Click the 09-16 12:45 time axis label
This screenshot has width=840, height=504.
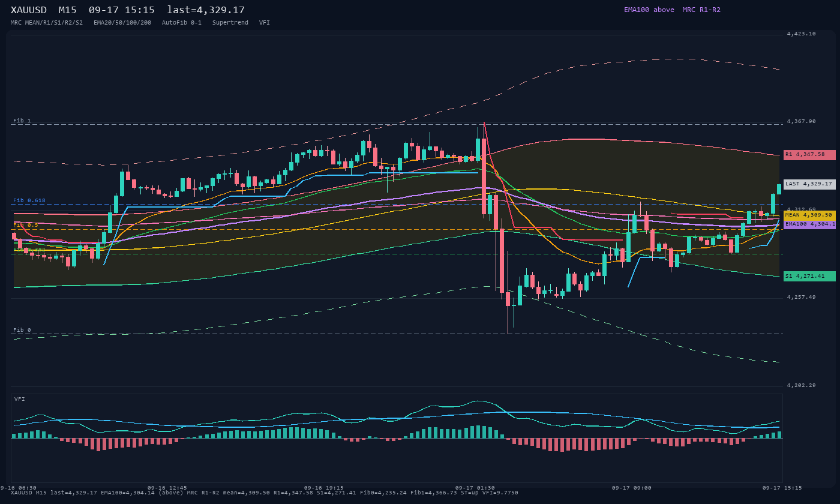click(167, 488)
